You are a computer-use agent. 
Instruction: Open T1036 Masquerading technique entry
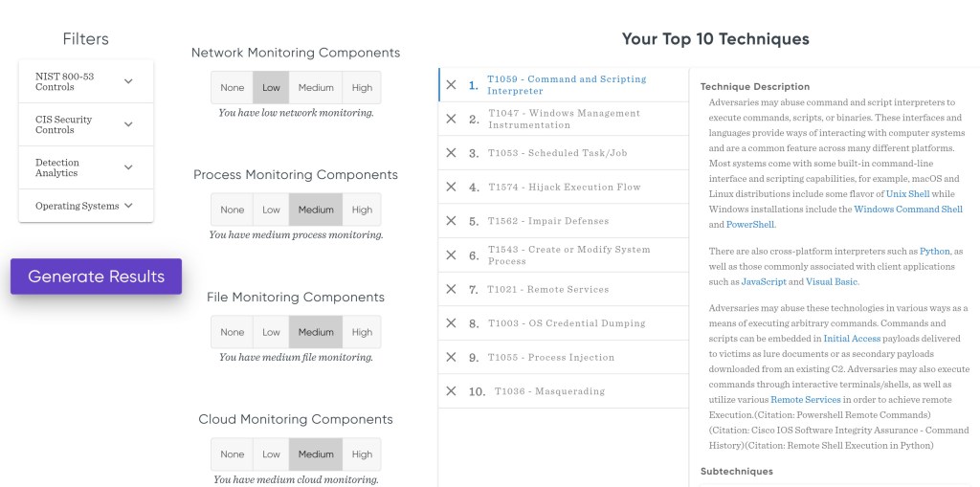tap(546, 391)
